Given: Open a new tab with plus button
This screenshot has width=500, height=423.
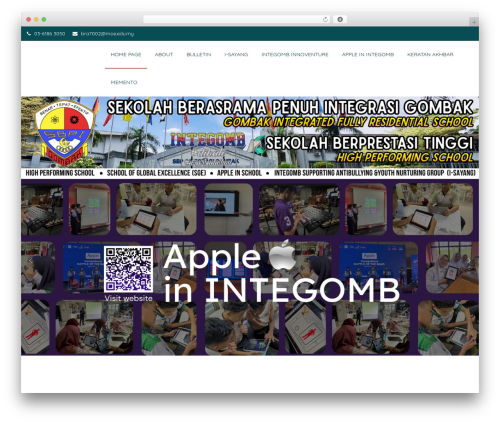Looking at the screenshot, I should pos(474,22).
